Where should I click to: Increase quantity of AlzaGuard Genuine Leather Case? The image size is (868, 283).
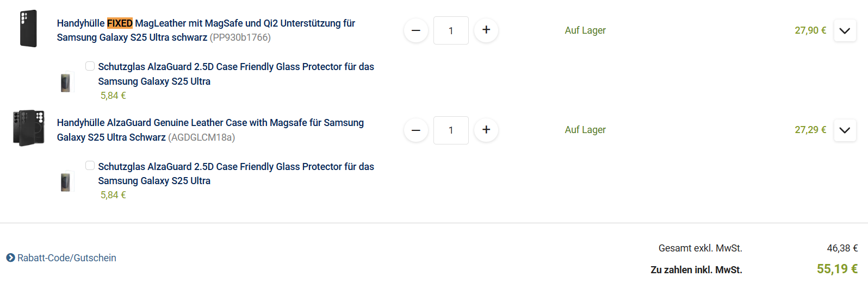coord(486,130)
